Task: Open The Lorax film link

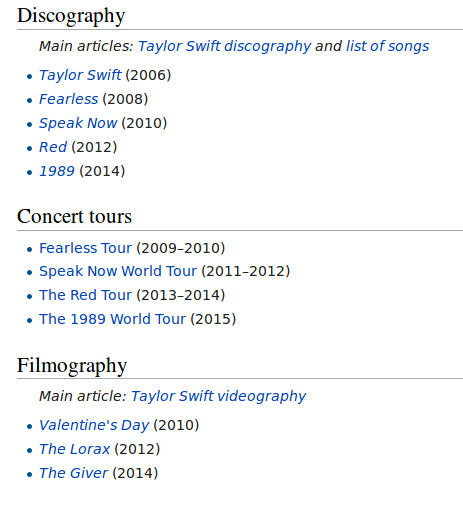Action: [x=75, y=449]
